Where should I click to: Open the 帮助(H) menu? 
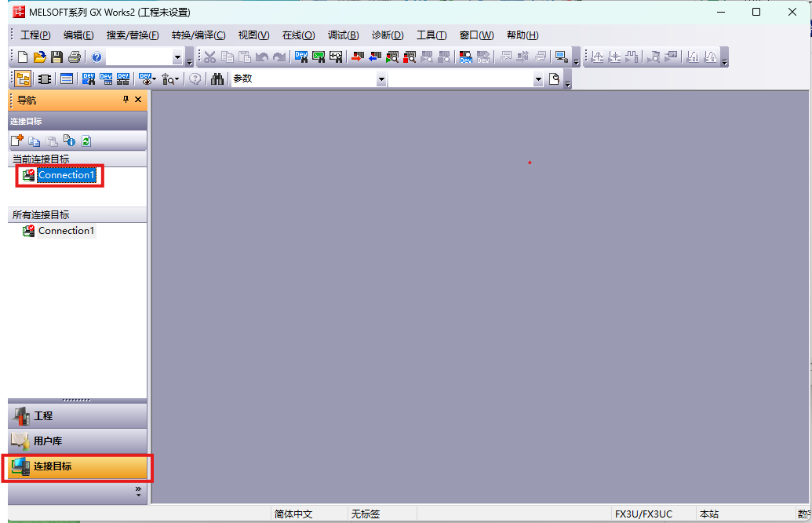pyautogui.click(x=523, y=35)
